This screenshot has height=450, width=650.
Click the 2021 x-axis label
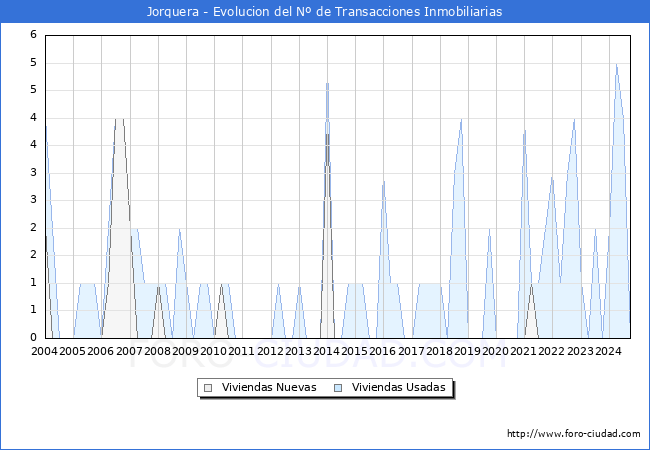[524, 351]
